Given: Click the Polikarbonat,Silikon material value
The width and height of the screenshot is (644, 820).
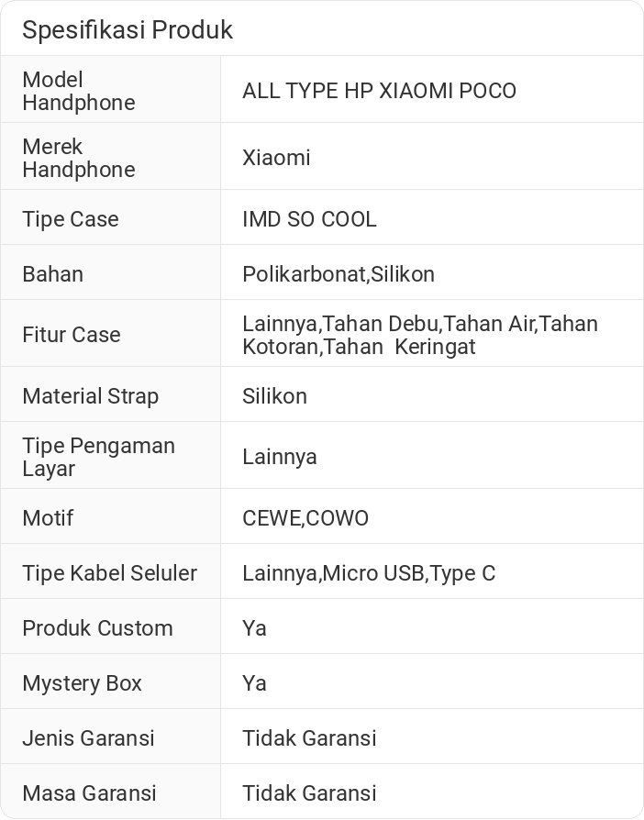Looking at the screenshot, I should [x=339, y=274].
